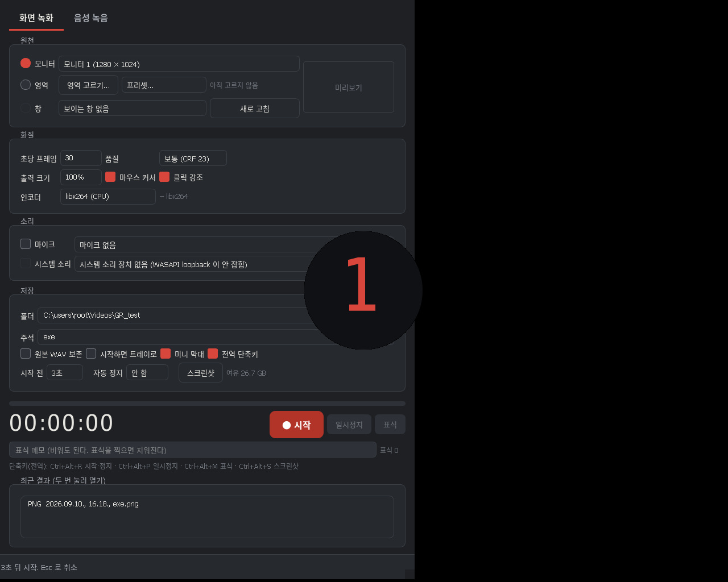This screenshot has width=728, height=582.
Task: Select the 영역 source radio button
Action: point(26,85)
